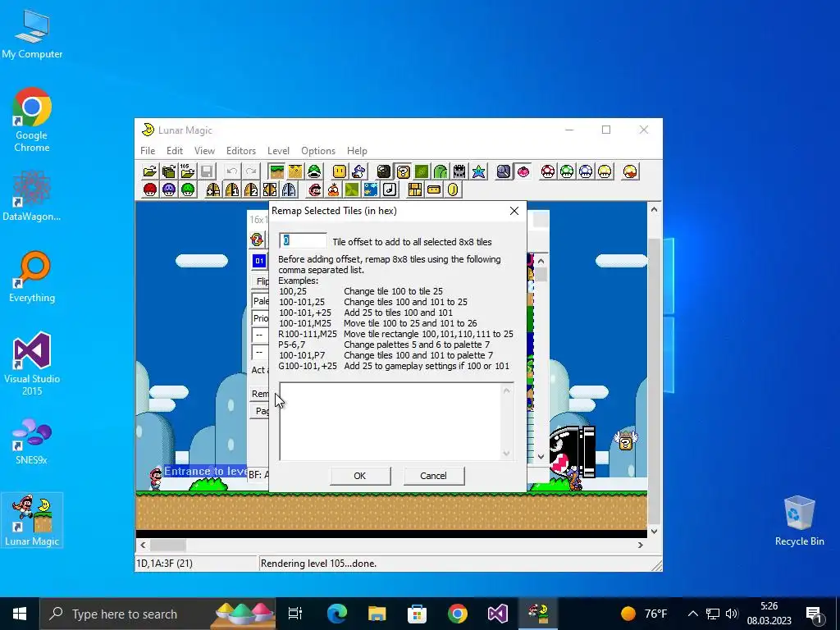Open File Explorer from the taskbar
Viewport: 840px width, 630px height.
[x=377, y=614]
